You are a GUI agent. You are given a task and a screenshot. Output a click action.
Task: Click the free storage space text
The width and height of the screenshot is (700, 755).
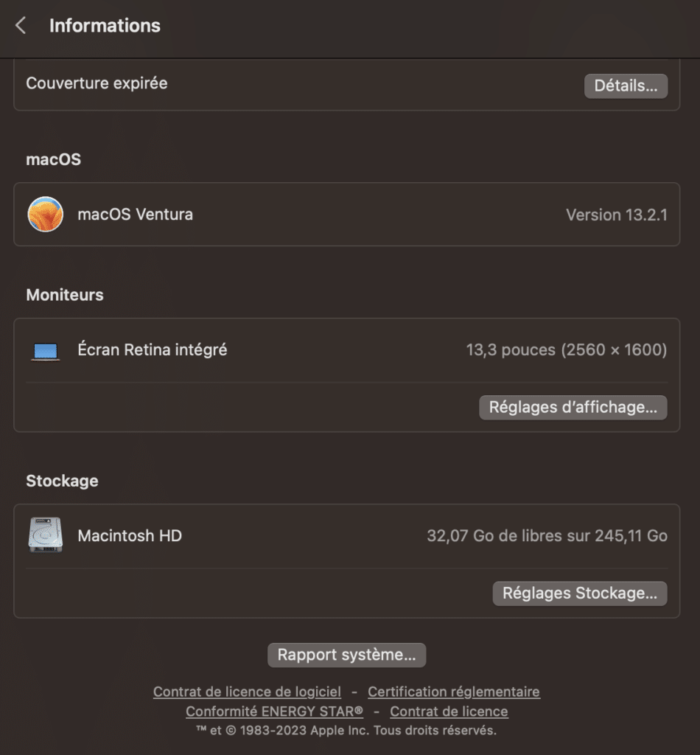(547, 535)
